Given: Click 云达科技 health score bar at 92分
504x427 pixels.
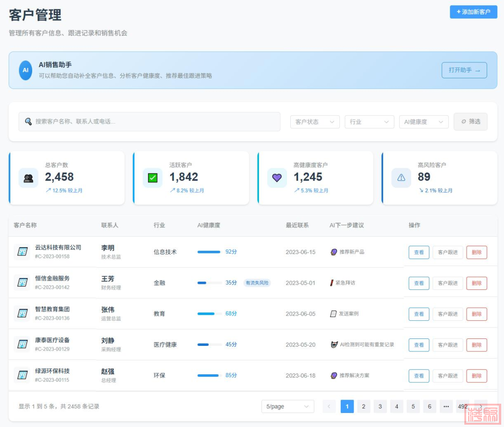Looking at the screenshot, I should click(x=209, y=252).
